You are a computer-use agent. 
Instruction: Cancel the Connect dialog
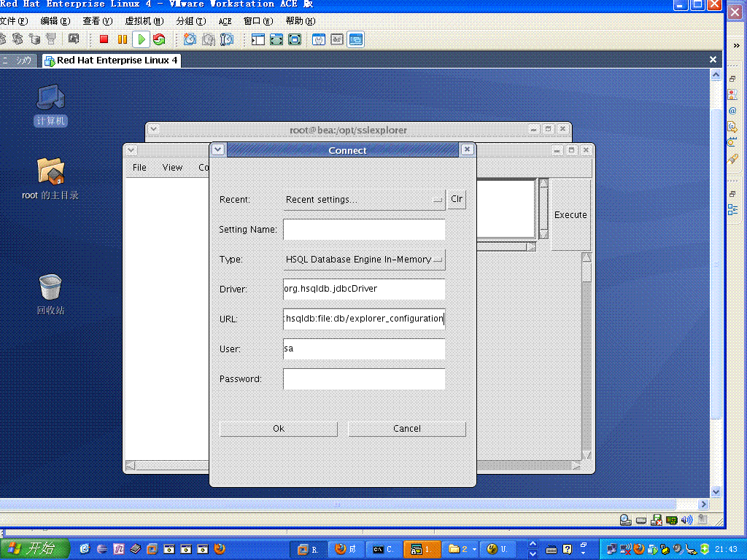(407, 428)
